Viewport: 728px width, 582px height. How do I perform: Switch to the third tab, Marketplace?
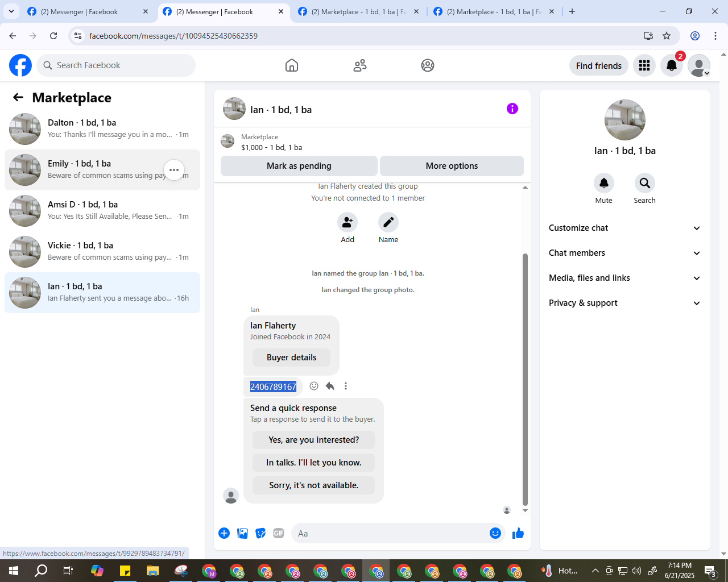[358, 11]
